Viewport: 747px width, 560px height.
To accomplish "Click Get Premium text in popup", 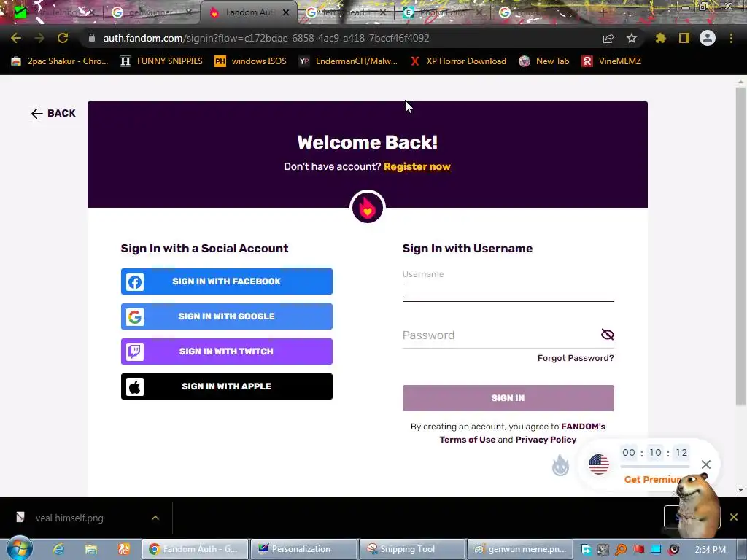I will click(x=651, y=480).
